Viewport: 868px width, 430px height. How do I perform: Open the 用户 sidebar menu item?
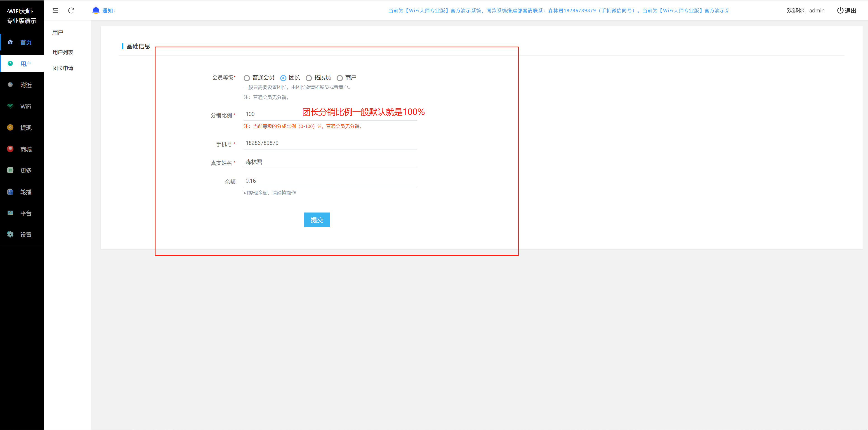point(22,63)
